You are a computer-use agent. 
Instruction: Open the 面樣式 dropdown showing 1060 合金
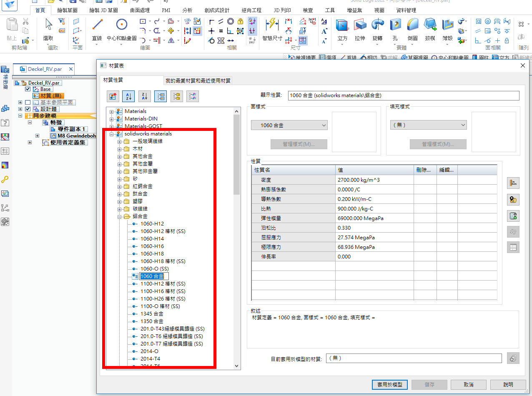click(x=289, y=125)
